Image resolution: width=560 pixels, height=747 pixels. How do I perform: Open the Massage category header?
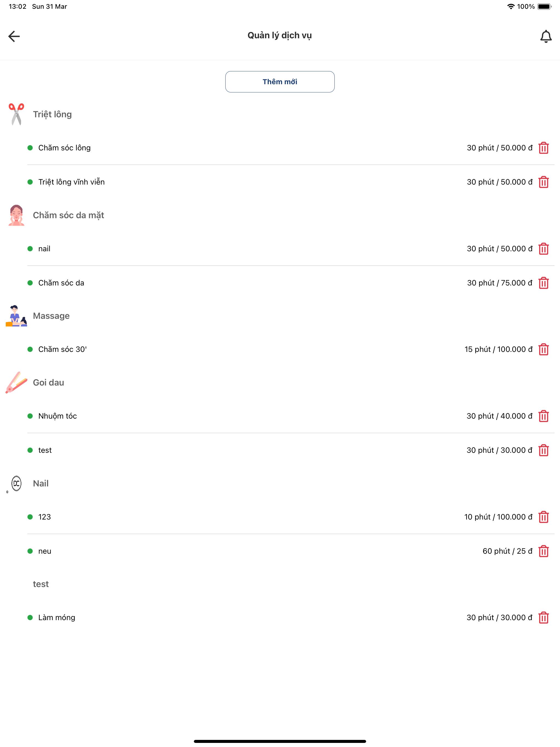pos(51,316)
